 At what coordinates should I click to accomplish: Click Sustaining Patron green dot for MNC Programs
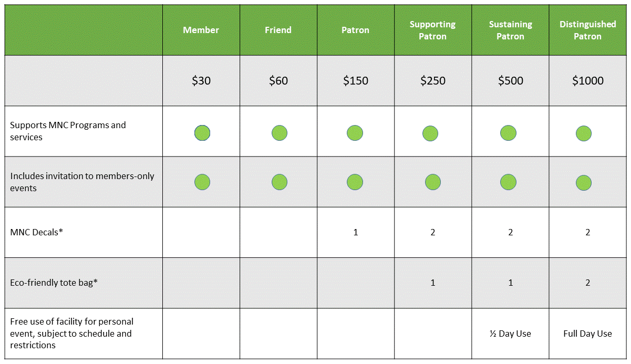(508, 133)
